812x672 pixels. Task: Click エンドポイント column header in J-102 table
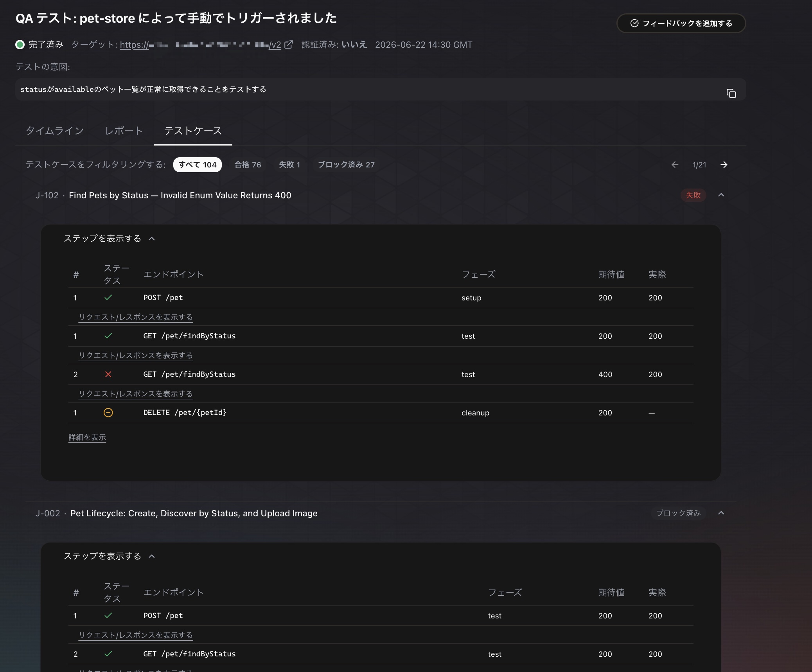click(x=174, y=275)
